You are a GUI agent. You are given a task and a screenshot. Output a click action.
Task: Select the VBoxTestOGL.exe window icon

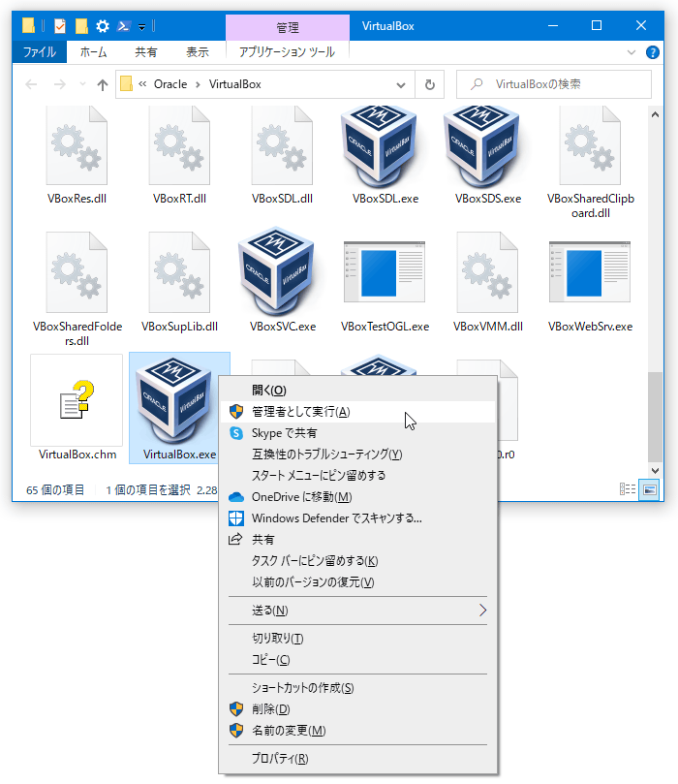385,272
